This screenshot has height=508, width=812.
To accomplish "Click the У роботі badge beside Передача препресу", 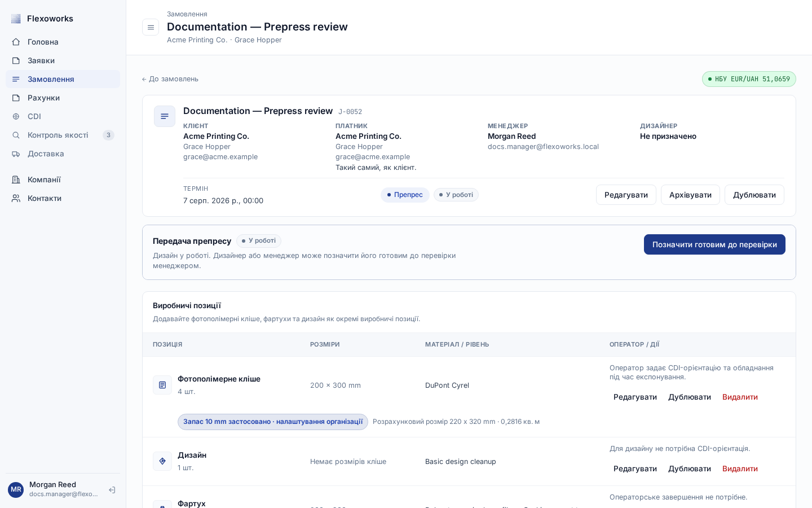I will (x=259, y=241).
